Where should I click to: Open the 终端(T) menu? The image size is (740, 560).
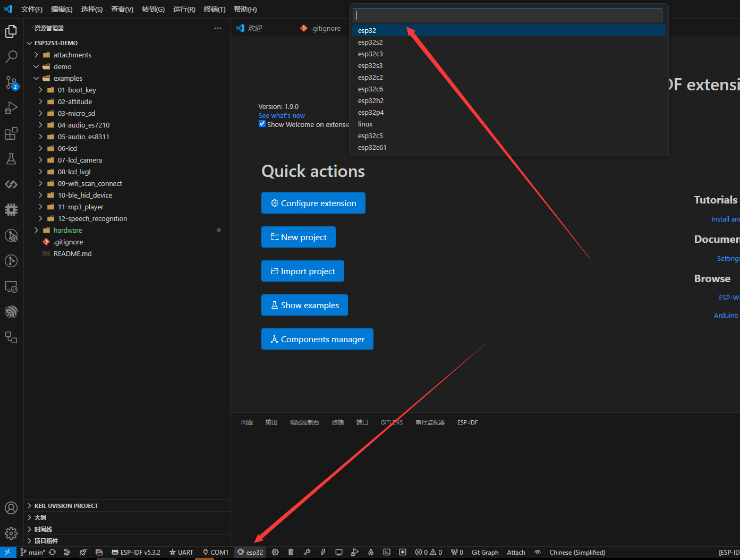tap(214, 9)
